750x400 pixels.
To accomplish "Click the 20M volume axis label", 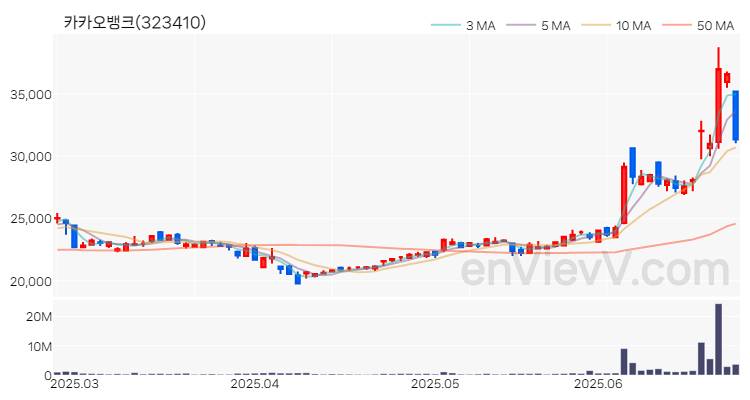I will [x=39, y=317].
